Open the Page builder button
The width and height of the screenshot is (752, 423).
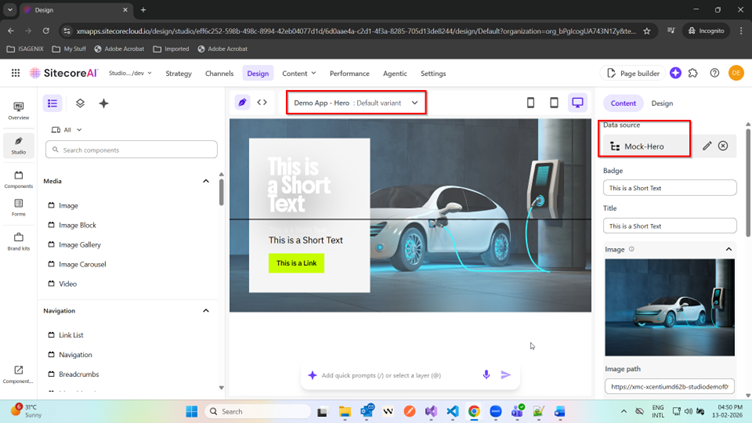pos(633,73)
